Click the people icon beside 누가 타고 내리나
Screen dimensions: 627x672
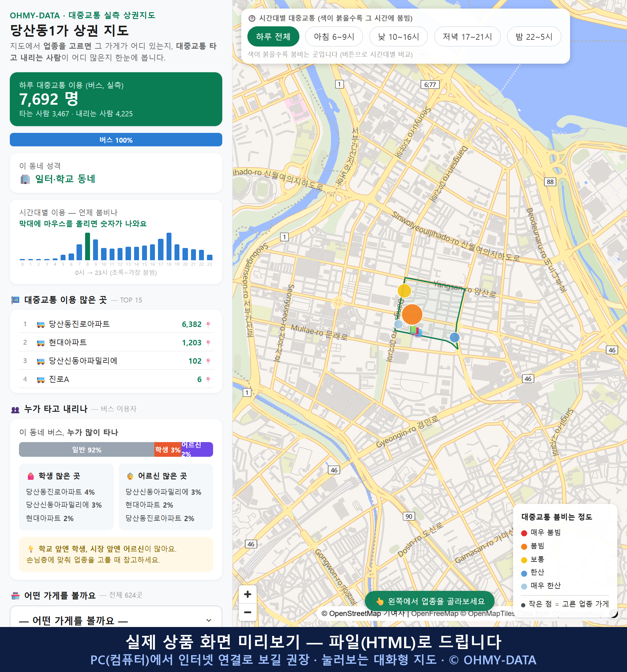pyautogui.click(x=15, y=410)
